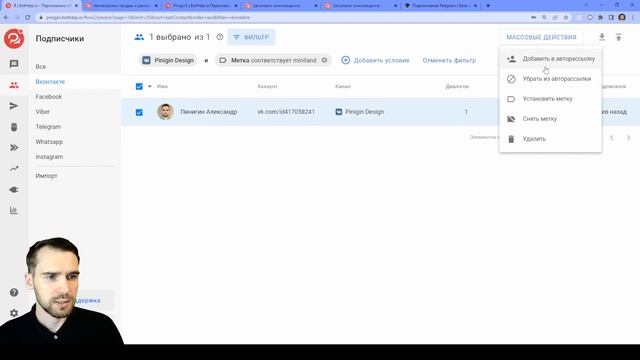Select Установить метку menu item
The image size is (640, 360).
[x=550, y=99]
